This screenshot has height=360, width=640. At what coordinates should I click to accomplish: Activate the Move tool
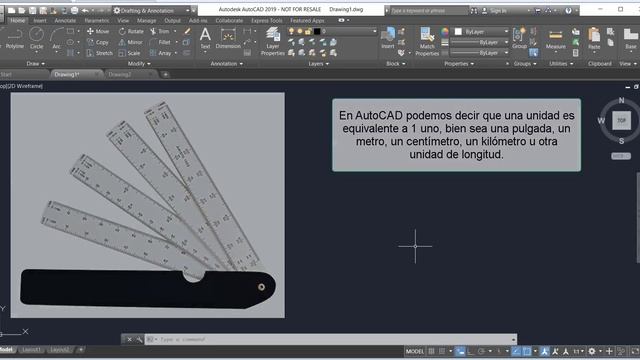tap(98, 31)
